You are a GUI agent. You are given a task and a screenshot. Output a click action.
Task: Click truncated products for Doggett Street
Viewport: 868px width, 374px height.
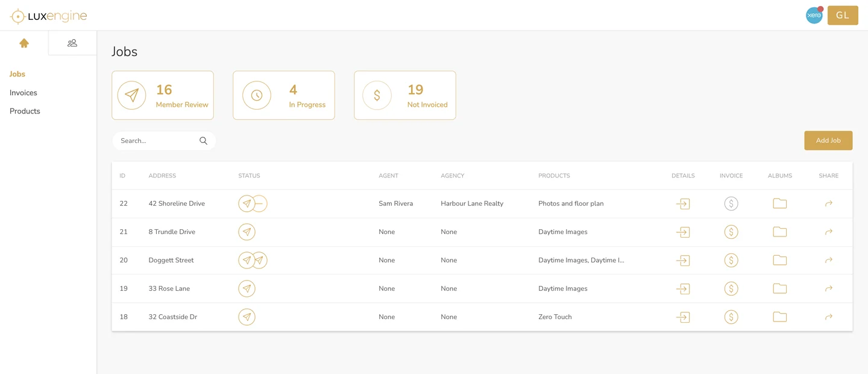pyautogui.click(x=581, y=261)
